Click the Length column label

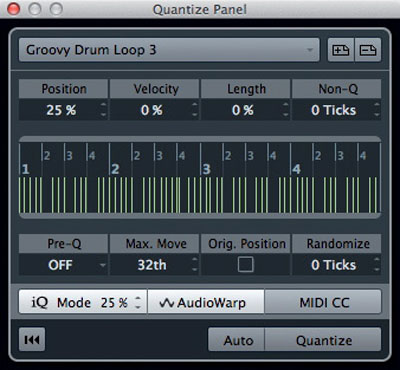pos(246,89)
